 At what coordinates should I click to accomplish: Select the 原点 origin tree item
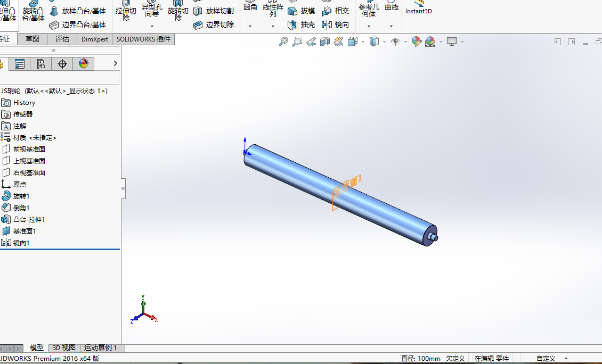[14, 185]
